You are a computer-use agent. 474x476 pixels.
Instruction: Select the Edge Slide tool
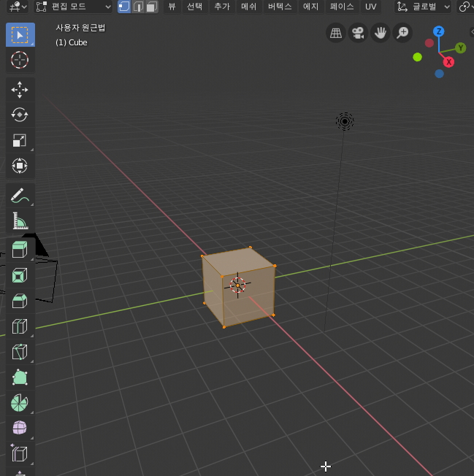point(20,454)
